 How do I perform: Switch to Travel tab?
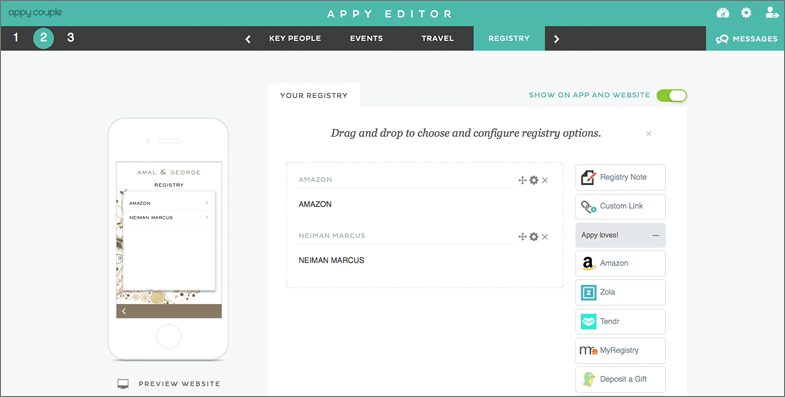(x=438, y=39)
